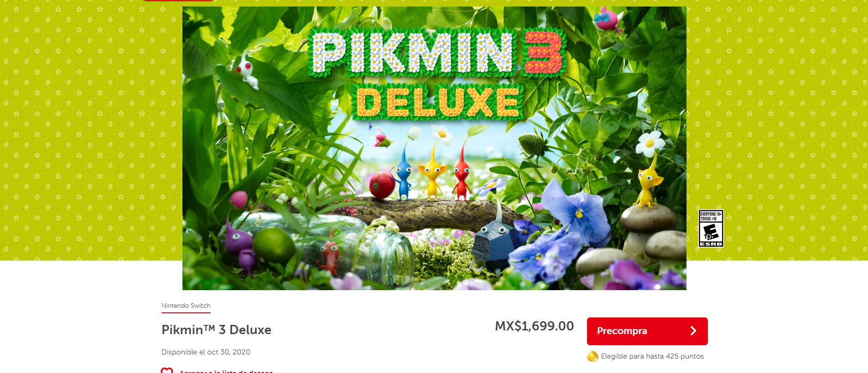
Task: Select the Nintendo Switch platform tab
Action: [186, 306]
